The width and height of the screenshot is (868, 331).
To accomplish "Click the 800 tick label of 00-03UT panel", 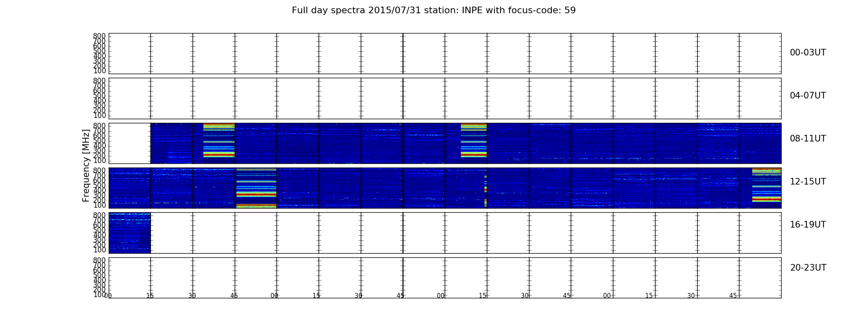I will (100, 36).
